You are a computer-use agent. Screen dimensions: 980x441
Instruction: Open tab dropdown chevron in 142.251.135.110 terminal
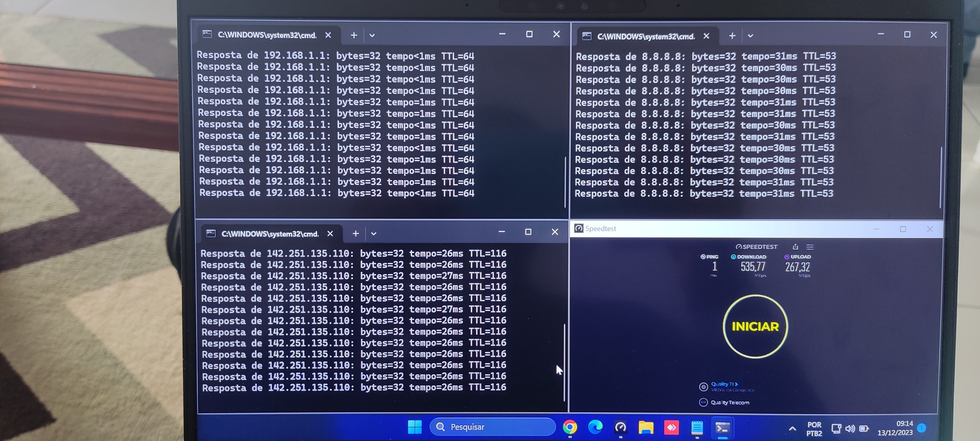click(374, 234)
